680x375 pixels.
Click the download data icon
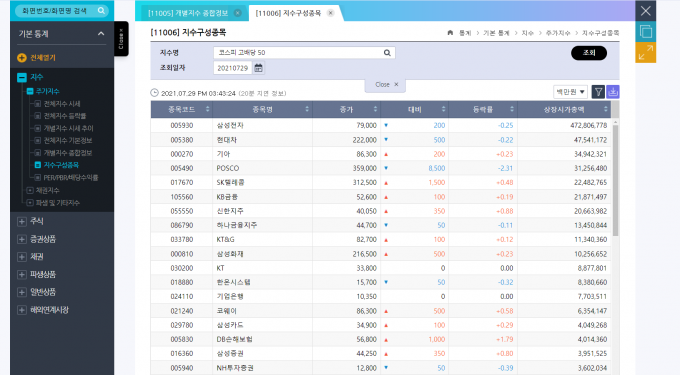[613, 92]
